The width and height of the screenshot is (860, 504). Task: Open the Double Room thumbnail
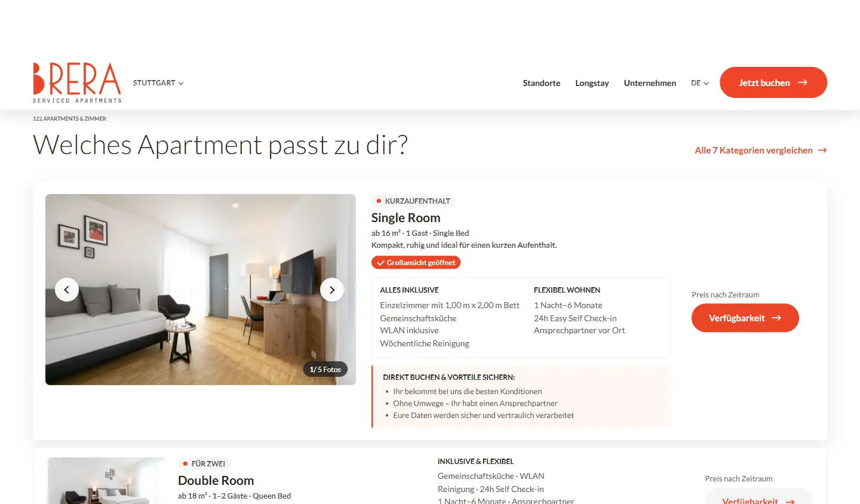[106, 481]
